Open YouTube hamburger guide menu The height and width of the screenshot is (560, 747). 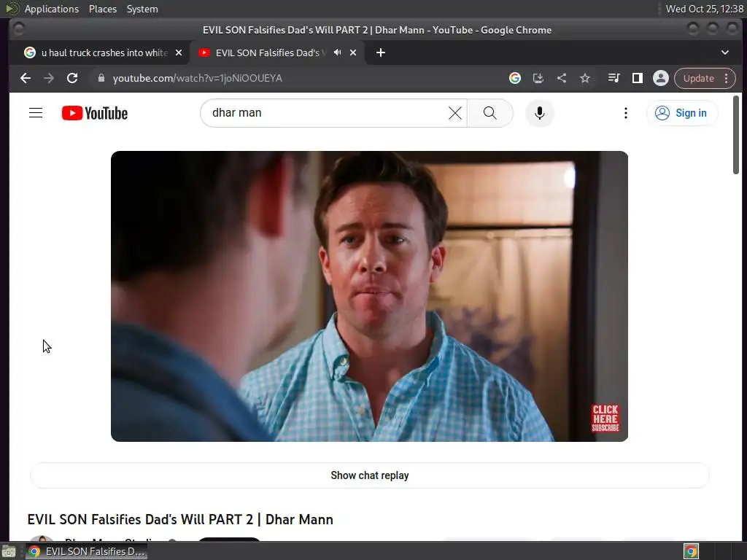(36, 113)
